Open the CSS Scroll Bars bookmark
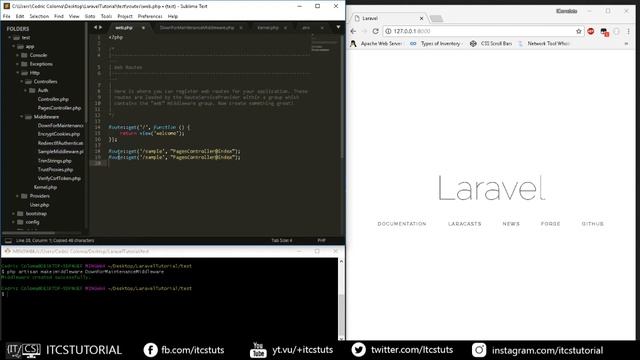Image resolution: width=640 pixels, height=360 pixels. (491, 43)
